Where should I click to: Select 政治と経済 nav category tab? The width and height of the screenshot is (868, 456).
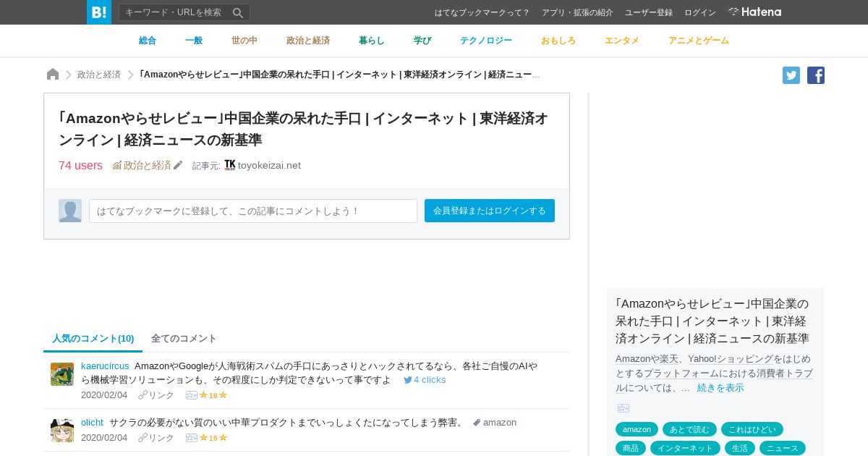point(308,41)
